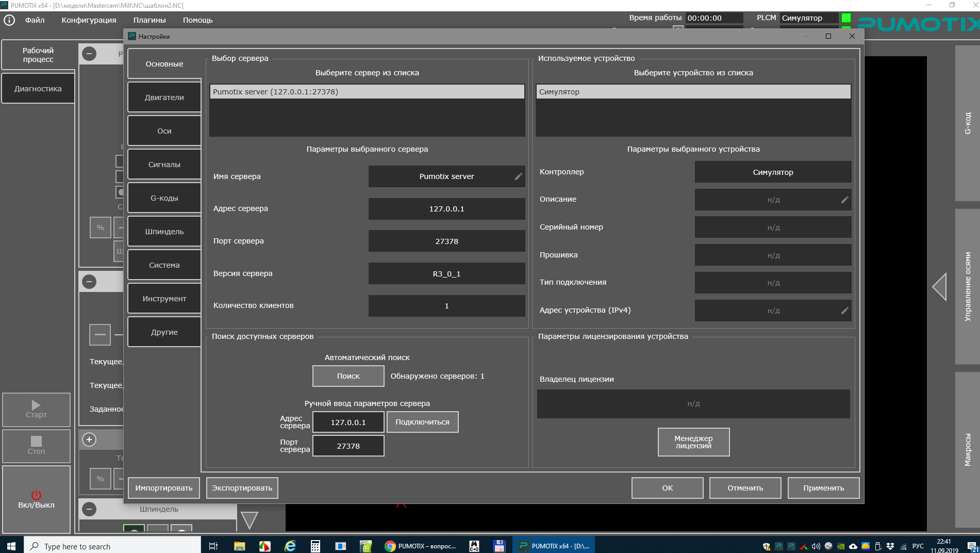Image resolution: width=980 pixels, height=553 pixels.
Task: Go to the Другие settings tab
Action: tap(164, 332)
